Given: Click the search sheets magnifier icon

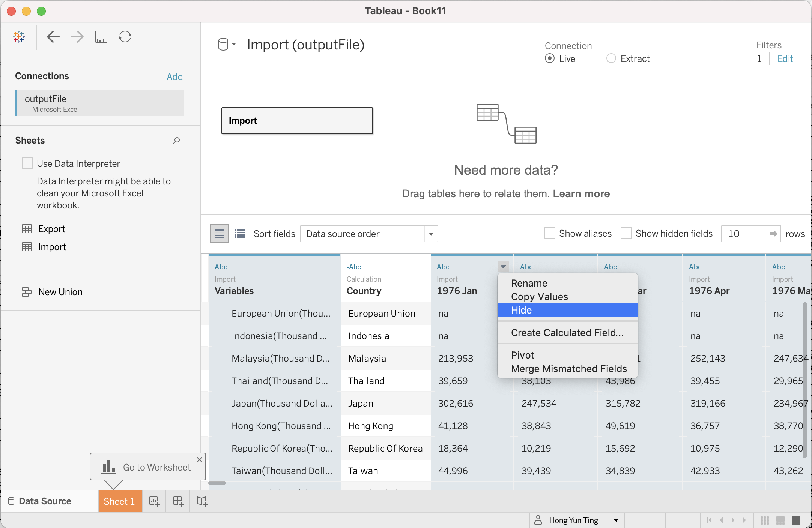Looking at the screenshot, I should tap(176, 141).
